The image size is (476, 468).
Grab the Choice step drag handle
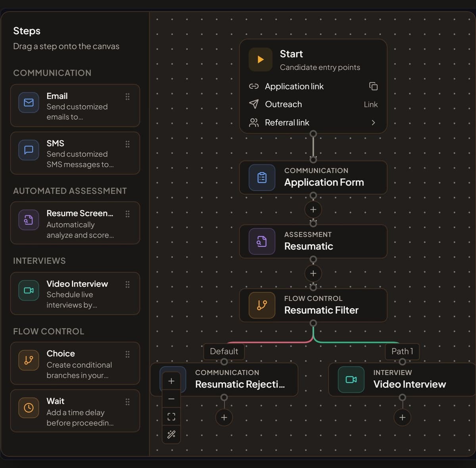127,354
